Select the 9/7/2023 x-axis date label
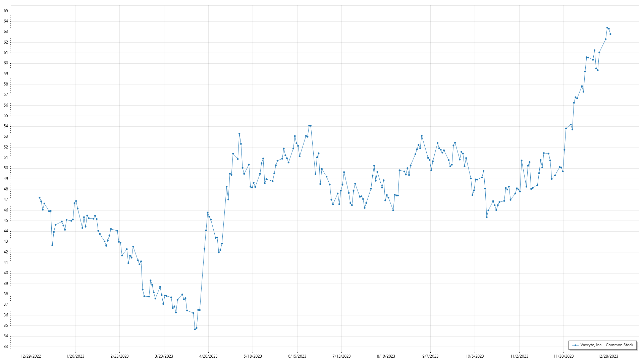 pos(430,356)
